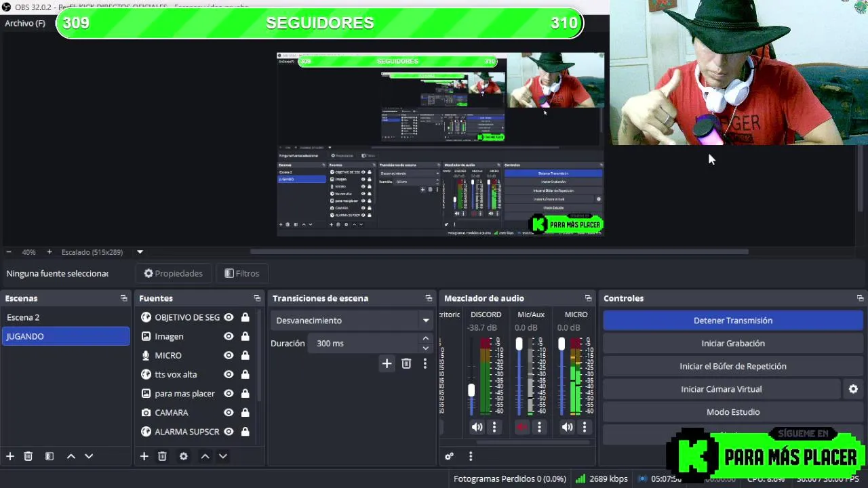Image resolution: width=868 pixels, height=488 pixels.
Task: Select scene Escena 2
Action: pyautogui.click(x=66, y=317)
